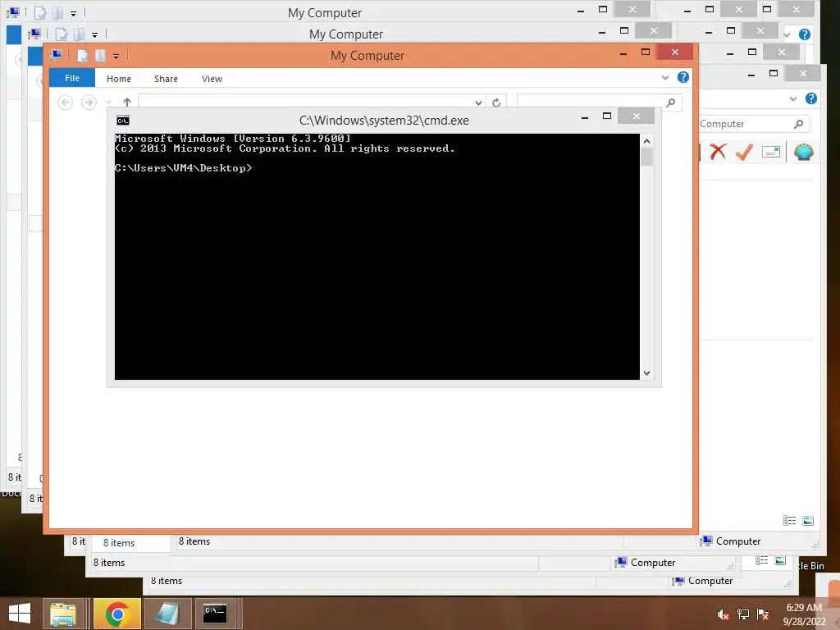Click the orange checkmark ribbon icon
840x630 pixels.
[744, 152]
